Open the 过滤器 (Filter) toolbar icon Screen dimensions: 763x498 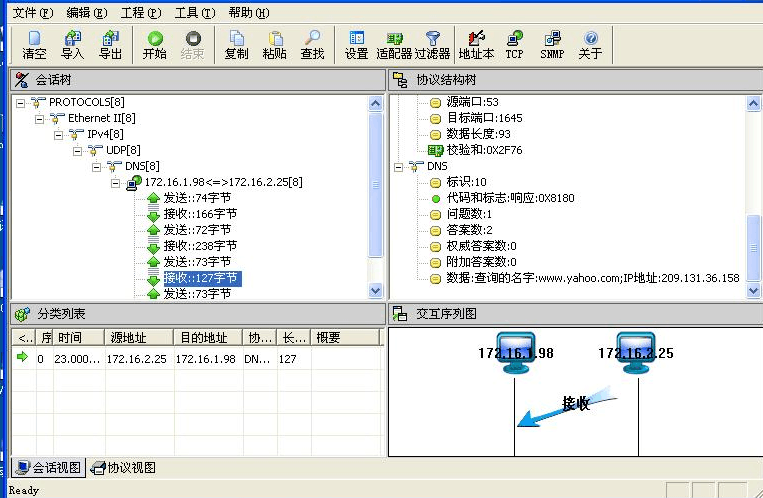(x=432, y=45)
